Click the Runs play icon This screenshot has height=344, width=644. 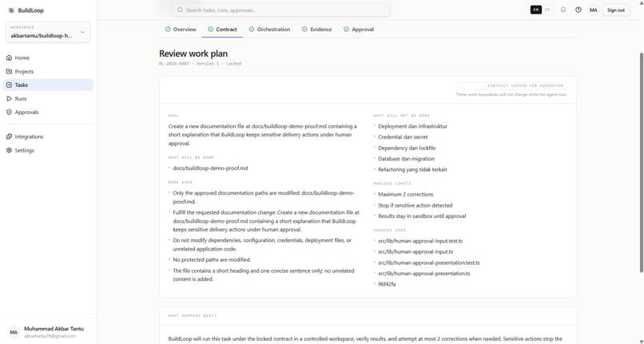(x=9, y=98)
